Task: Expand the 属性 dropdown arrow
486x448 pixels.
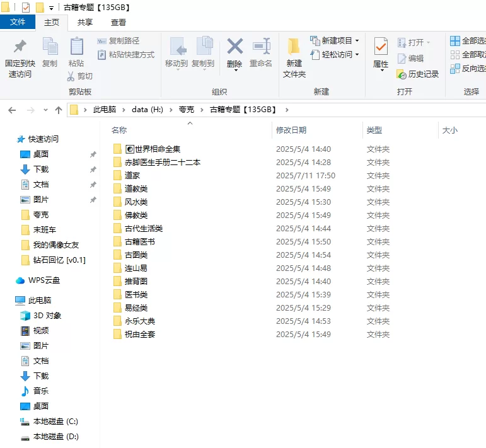Action: pos(382,71)
